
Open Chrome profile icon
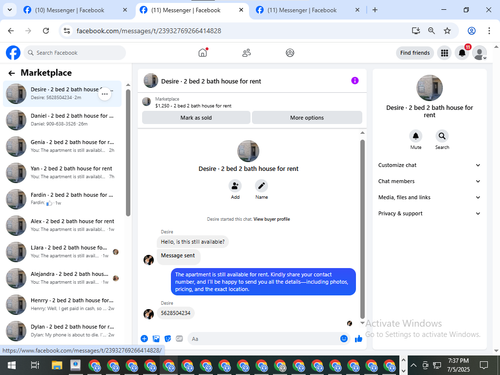tap(471, 31)
